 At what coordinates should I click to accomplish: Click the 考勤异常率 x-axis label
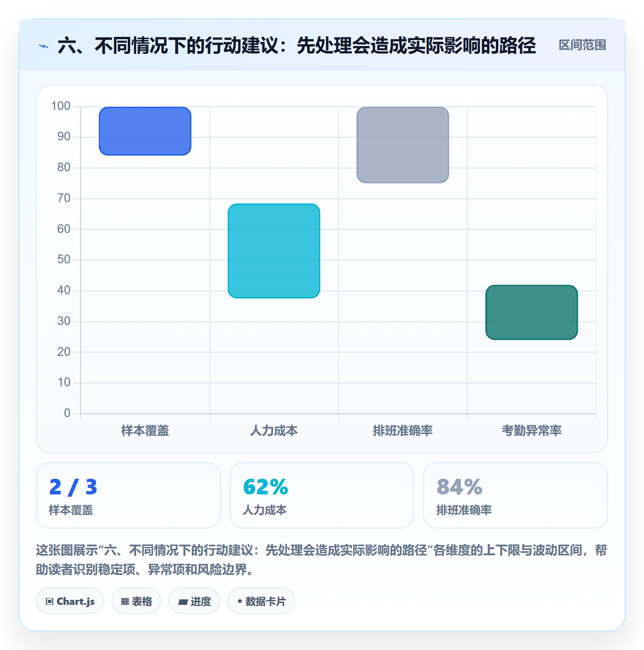tap(532, 431)
